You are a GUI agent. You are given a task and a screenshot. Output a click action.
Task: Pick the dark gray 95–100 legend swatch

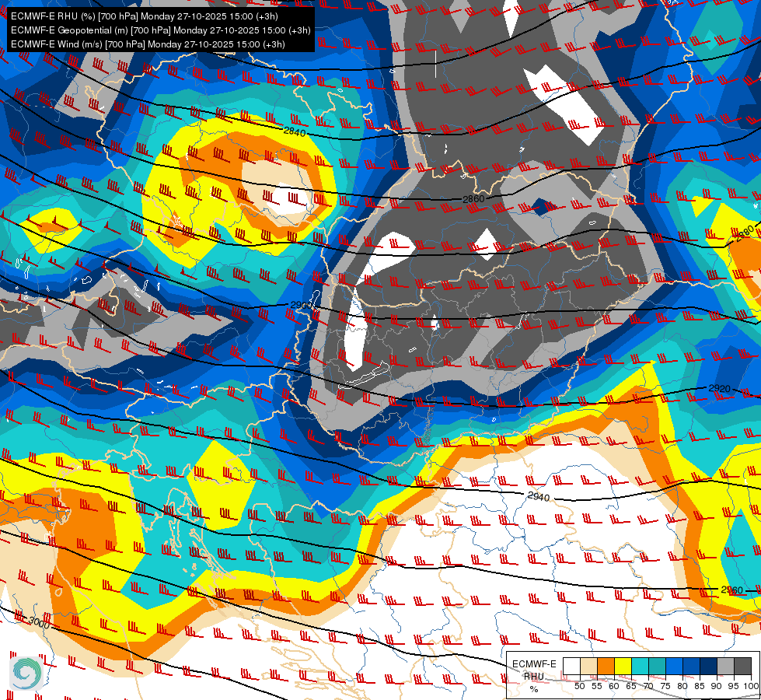pos(743,666)
